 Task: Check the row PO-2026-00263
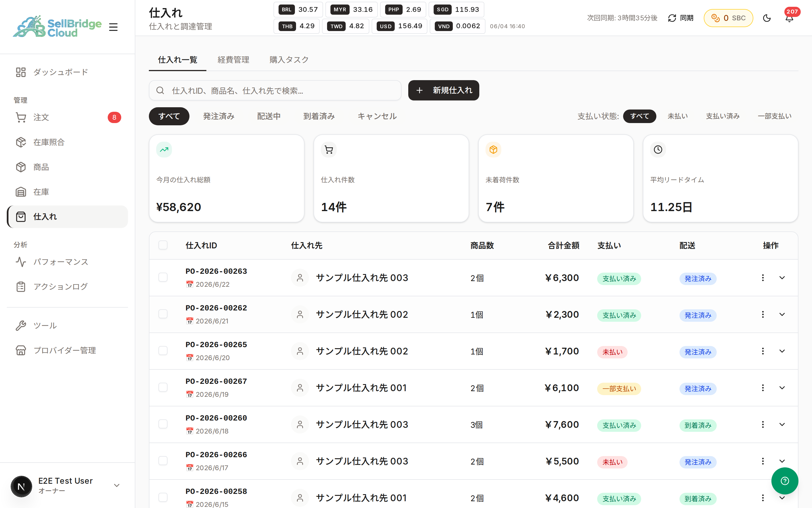tap(163, 277)
